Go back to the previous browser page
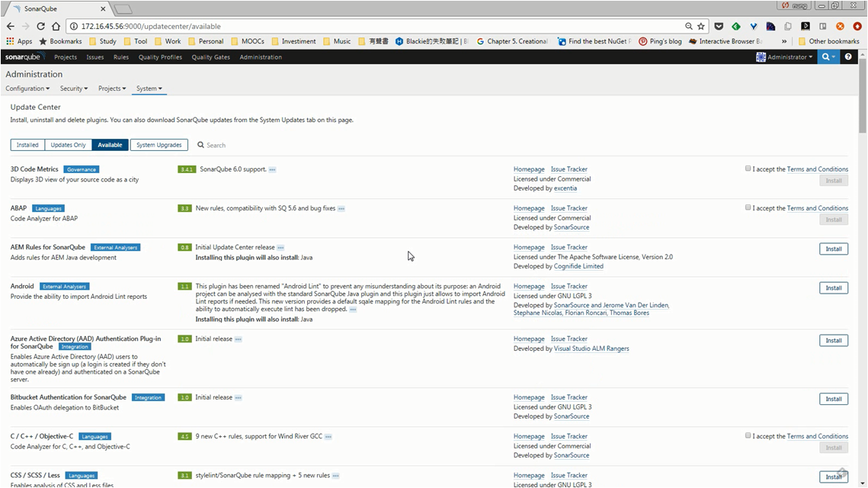 (11, 26)
